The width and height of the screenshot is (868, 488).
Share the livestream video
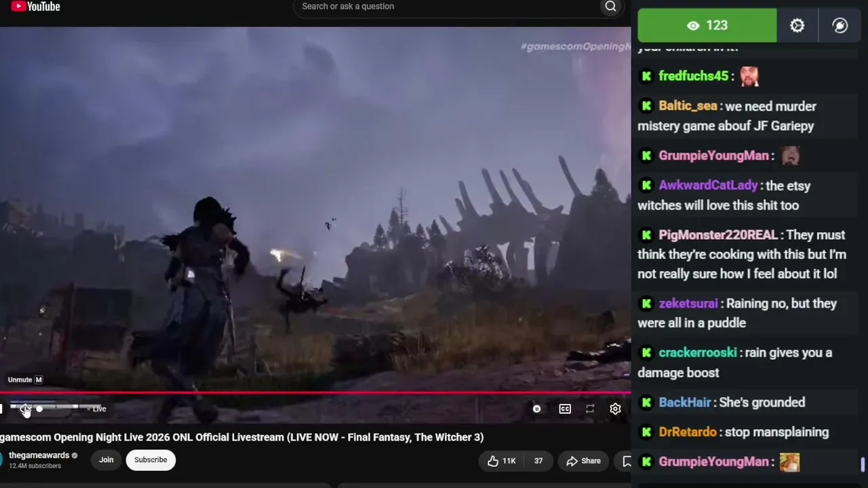(584, 461)
